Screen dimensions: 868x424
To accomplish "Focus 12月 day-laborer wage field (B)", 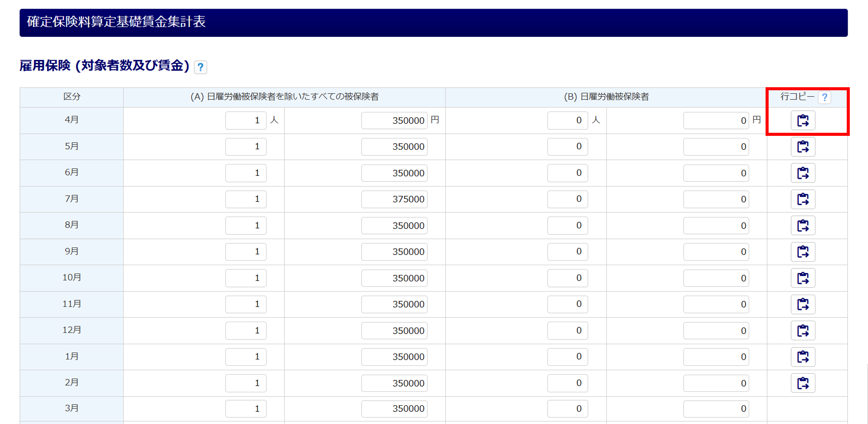I will [716, 330].
